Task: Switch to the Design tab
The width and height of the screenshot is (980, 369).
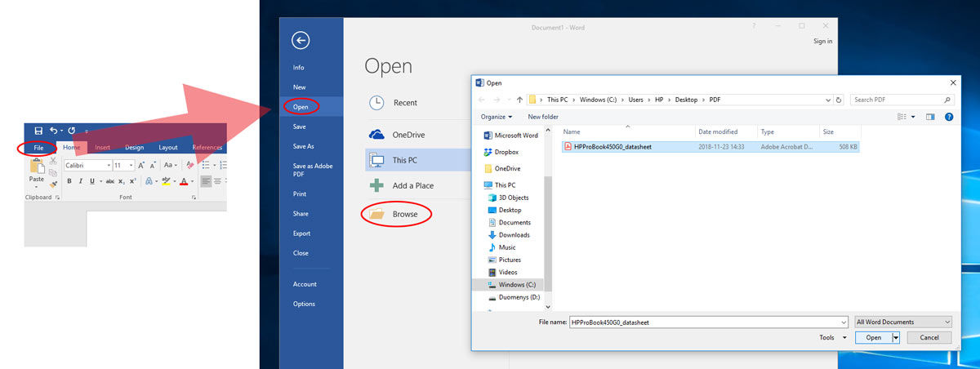Action: pos(134,148)
